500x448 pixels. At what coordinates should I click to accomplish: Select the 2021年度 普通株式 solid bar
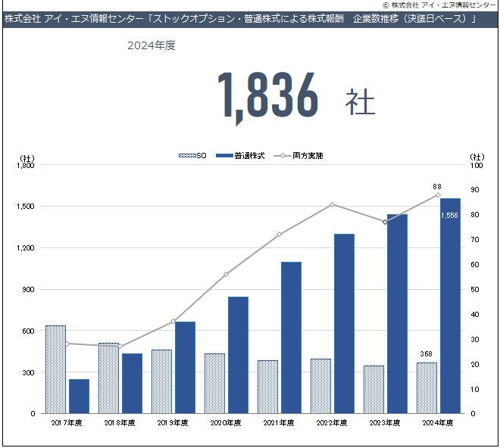pos(292,338)
